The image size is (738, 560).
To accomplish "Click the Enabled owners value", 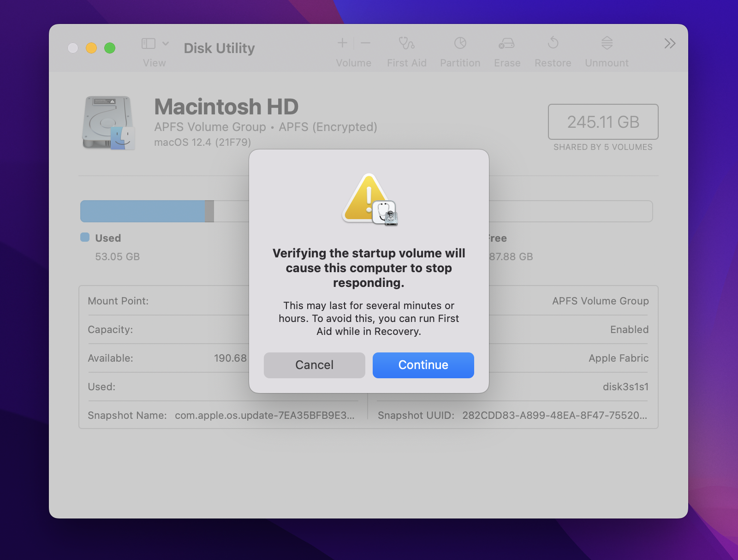I will (629, 329).
